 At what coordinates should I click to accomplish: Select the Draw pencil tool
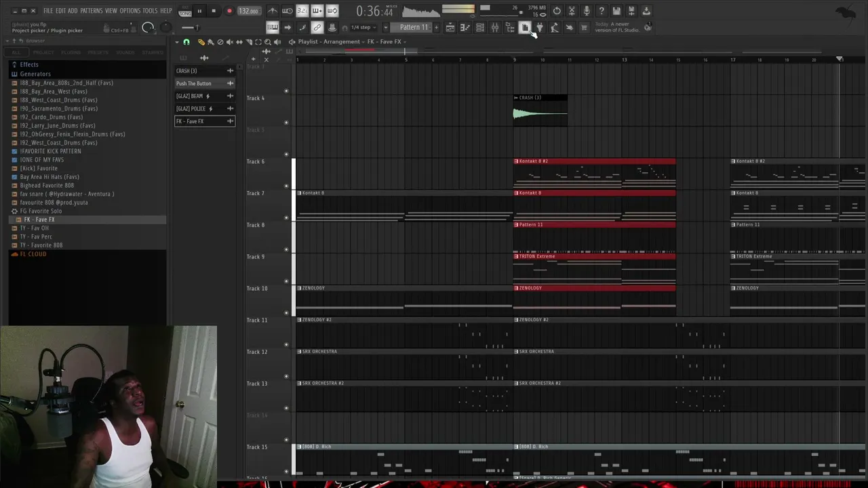click(x=201, y=42)
